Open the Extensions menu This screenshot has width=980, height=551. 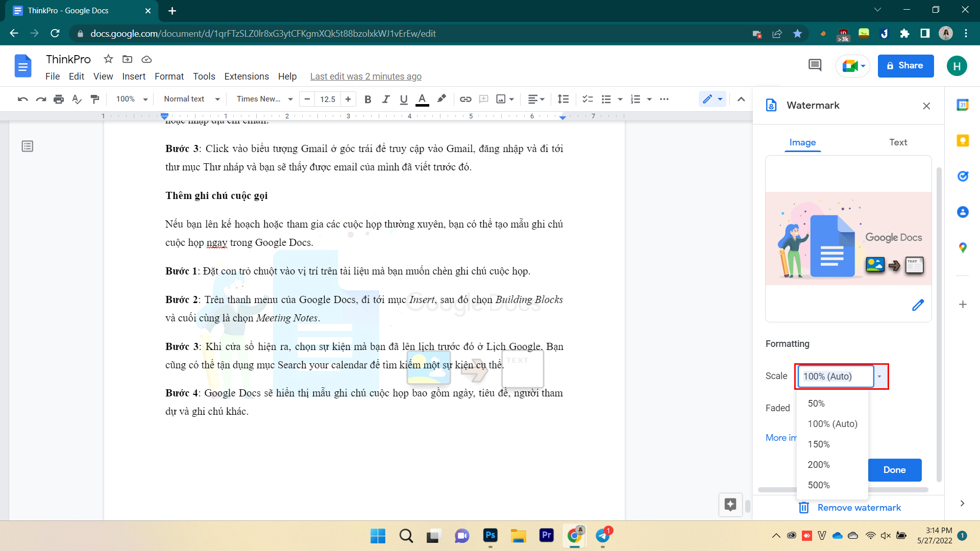pos(247,77)
